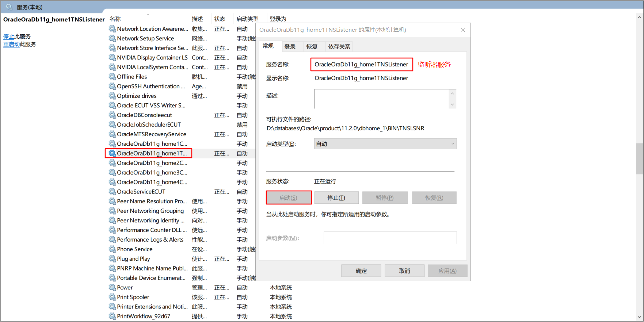Close the properties dialog with X

[x=463, y=30]
